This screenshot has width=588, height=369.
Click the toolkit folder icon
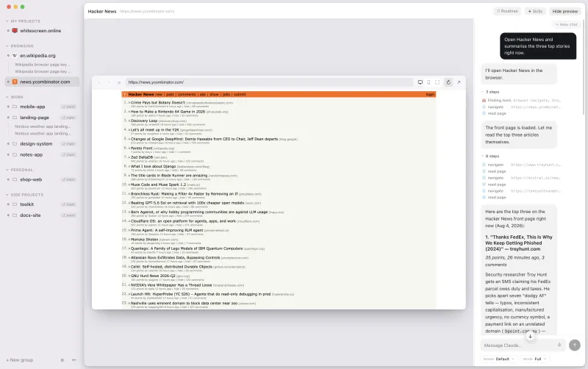click(15, 204)
